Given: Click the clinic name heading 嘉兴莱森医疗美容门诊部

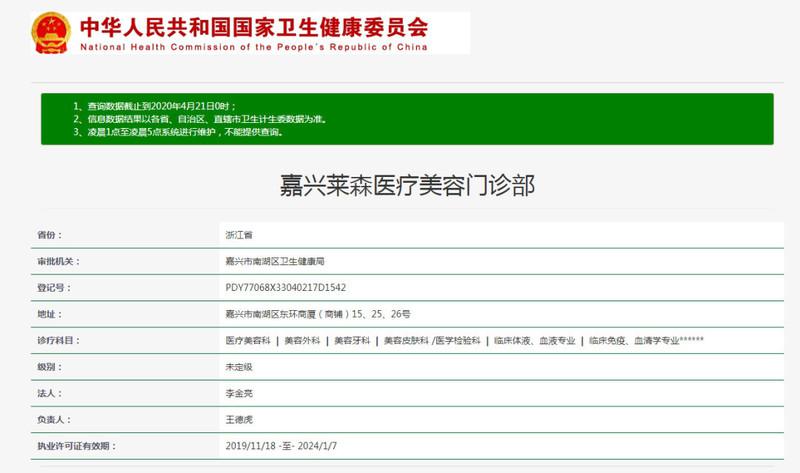Looking at the screenshot, I should 406,184.
